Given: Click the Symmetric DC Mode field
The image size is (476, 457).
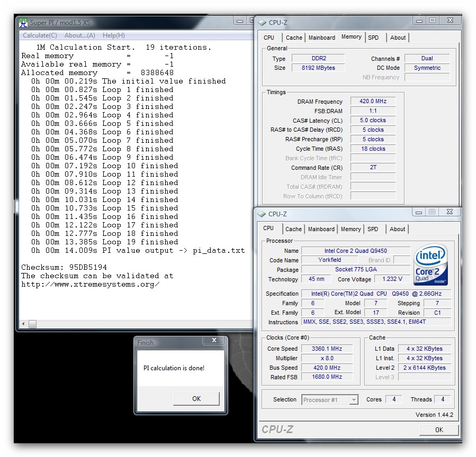Looking at the screenshot, I should click(x=427, y=68).
